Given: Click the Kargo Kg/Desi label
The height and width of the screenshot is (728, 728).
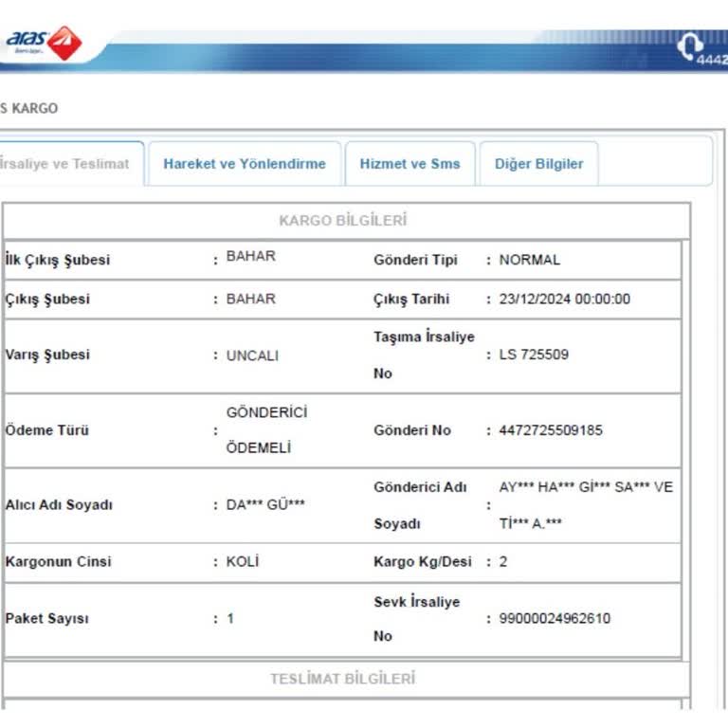Looking at the screenshot, I should click(x=423, y=562).
